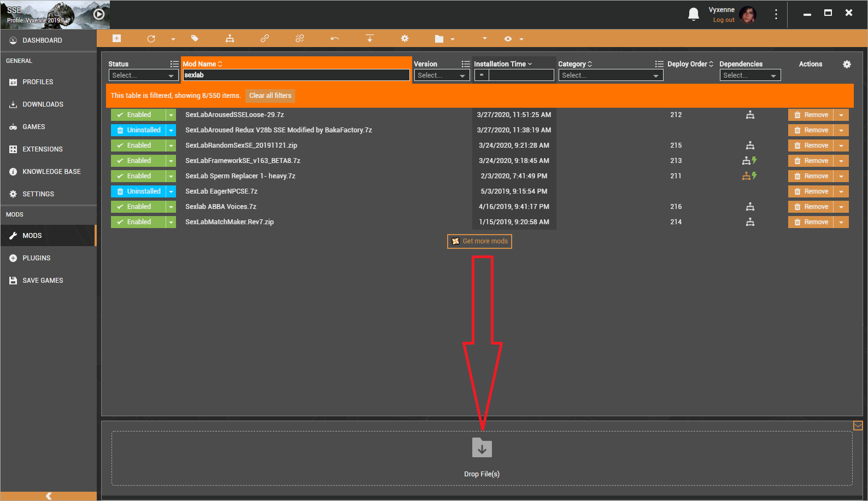Open the Status filter dropdown

[x=143, y=75]
